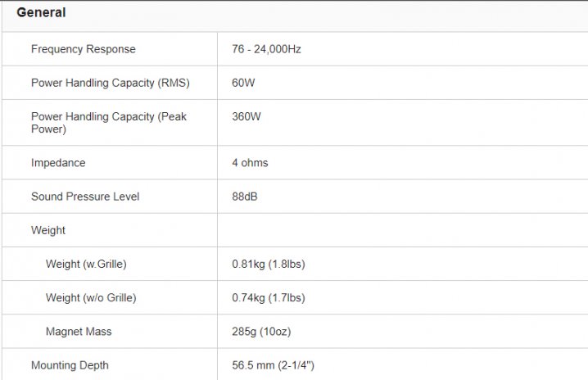Select Power Handling Capacity (RMS) label
Image resolution: width=588 pixels, height=380 pixels.
click(108, 83)
